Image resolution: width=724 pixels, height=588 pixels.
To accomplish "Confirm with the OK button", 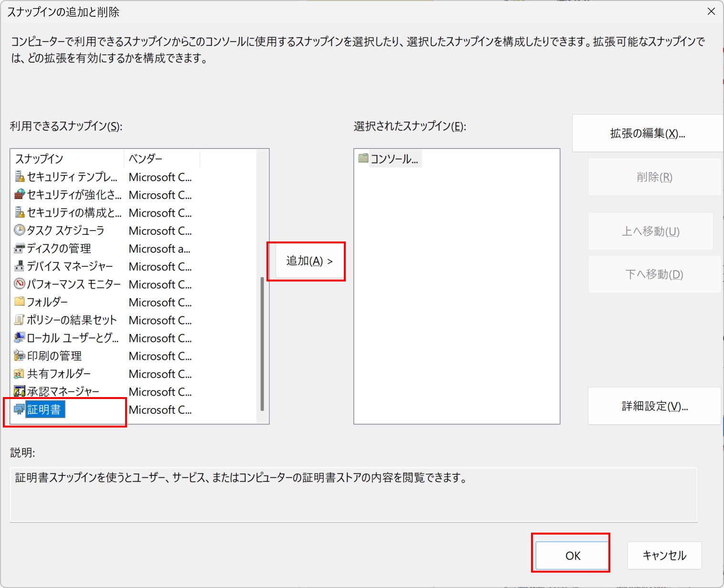I will click(572, 556).
